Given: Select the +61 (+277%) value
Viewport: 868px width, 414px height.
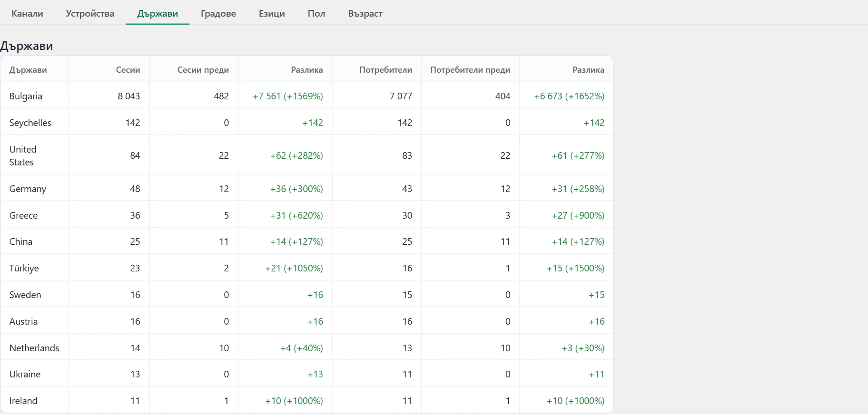Looking at the screenshot, I should coord(578,155).
